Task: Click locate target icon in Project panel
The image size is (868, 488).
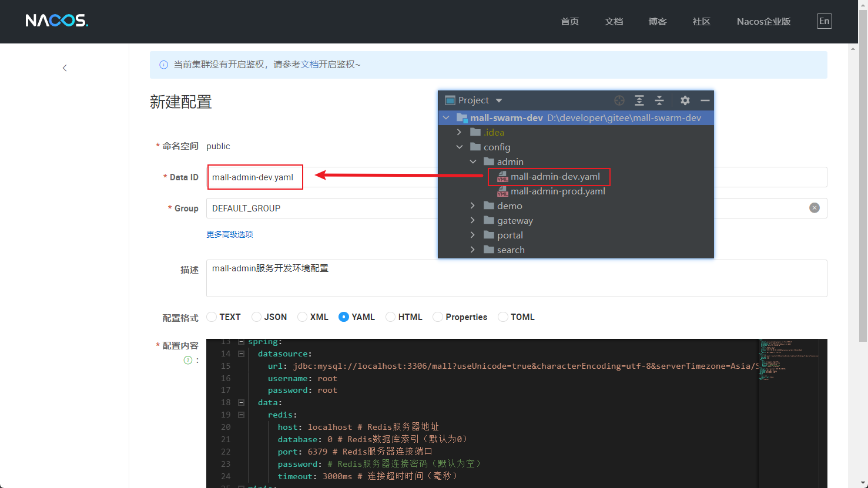Action: coord(619,100)
